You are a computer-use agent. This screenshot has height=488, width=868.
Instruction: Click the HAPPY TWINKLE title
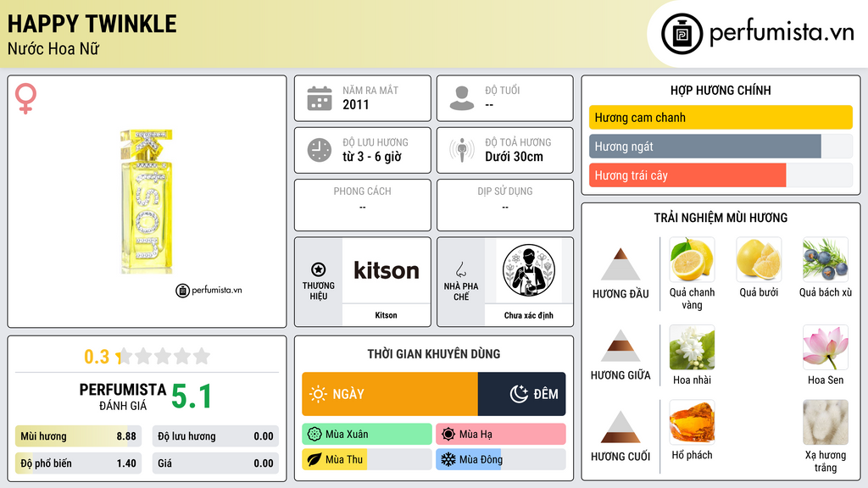(x=92, y=24)
